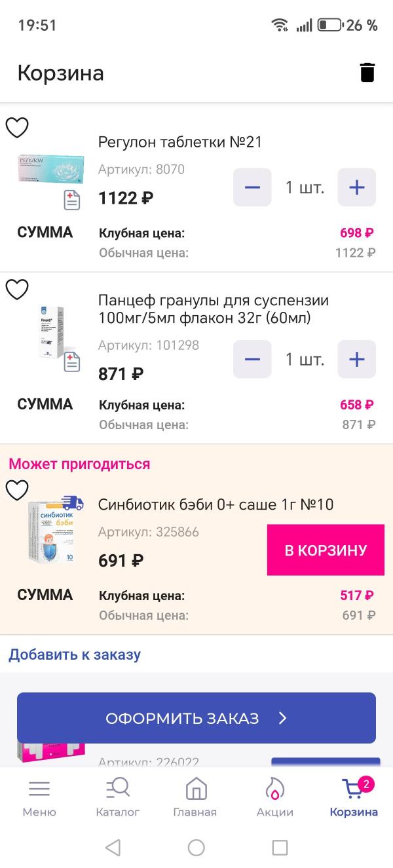Add Синбиотик бэби to favorites

(x=17, y=490)
